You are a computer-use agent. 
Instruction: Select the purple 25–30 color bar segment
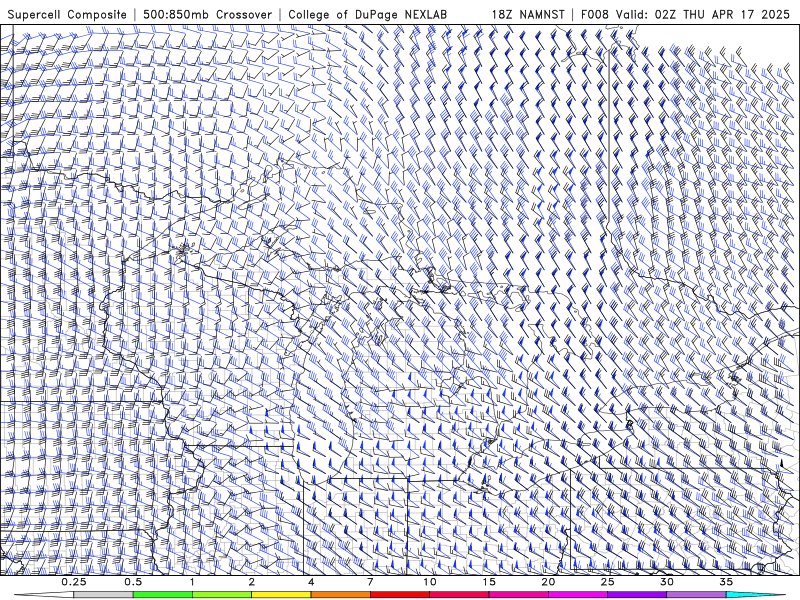(637, 595)
